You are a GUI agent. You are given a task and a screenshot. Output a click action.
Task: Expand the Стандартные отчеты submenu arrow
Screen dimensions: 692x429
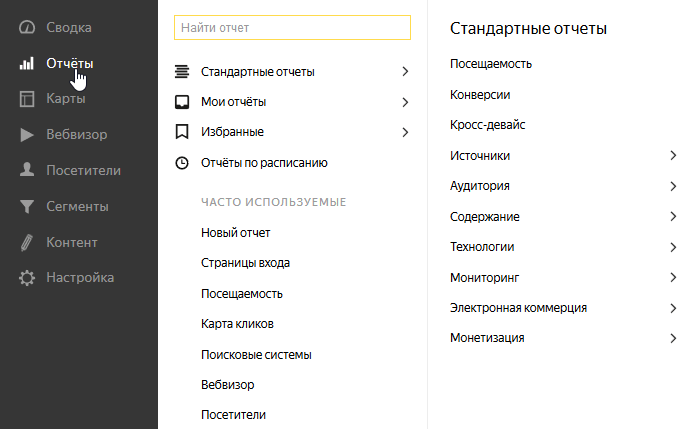405,72
